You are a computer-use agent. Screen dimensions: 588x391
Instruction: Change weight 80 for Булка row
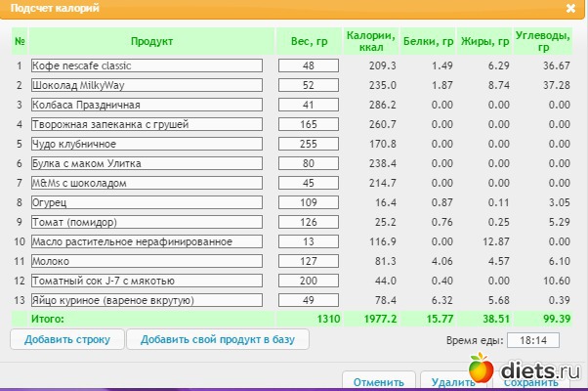[309, 163]
